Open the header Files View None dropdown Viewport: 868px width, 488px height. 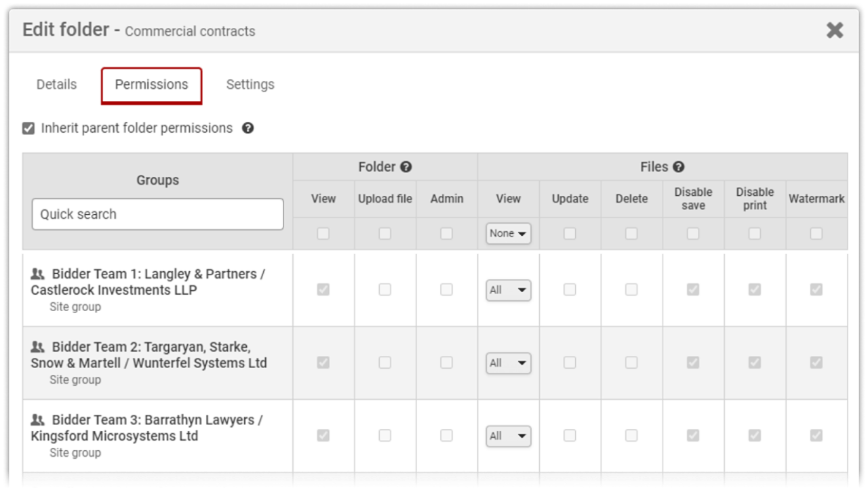[x=508, y=233]
